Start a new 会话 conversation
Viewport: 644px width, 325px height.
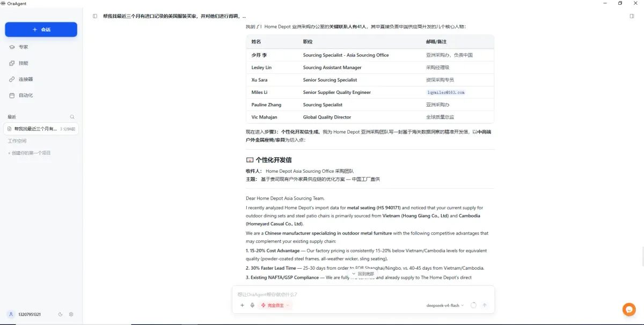(x=41, y=29)
